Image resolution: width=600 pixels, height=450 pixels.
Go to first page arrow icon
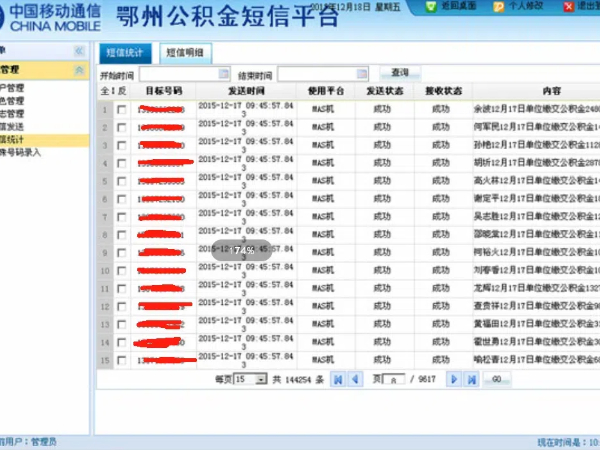coord(338,379)
